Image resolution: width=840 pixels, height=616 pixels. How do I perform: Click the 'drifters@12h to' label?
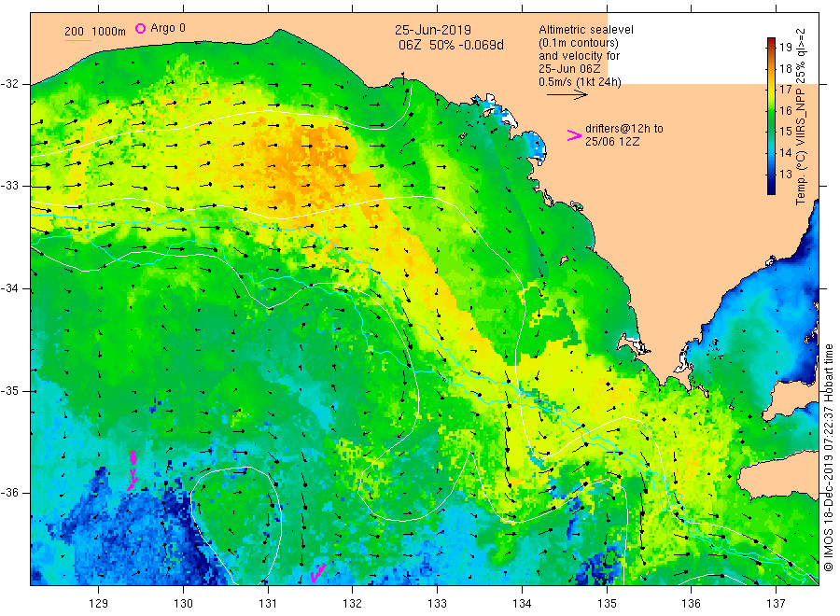click(x=624, y=129)
